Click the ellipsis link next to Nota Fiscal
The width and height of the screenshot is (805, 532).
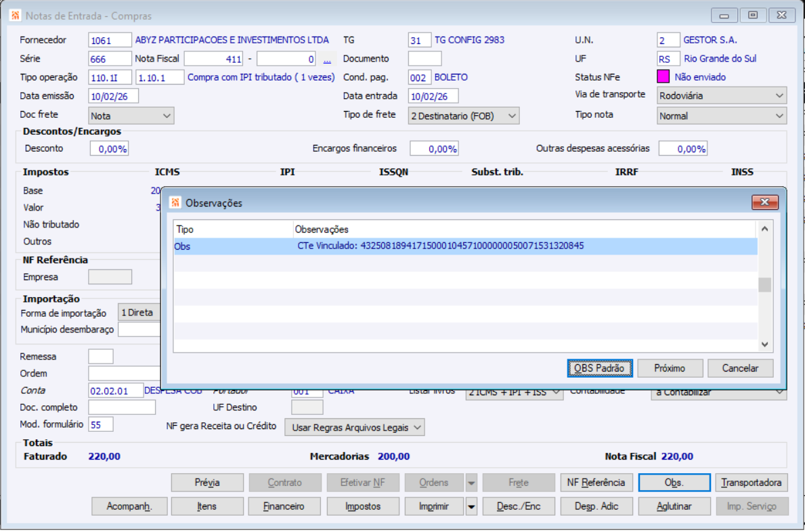[x=327, y=60]
